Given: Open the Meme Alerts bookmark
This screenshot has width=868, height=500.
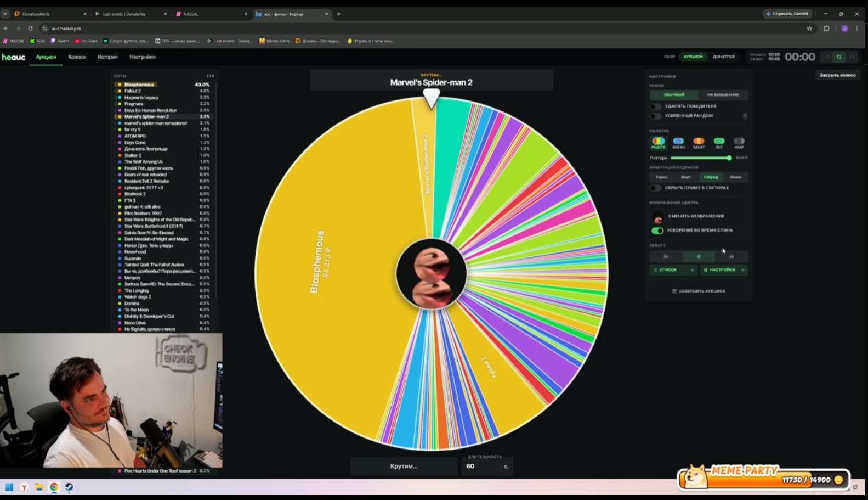Looking at the screenshot, I should [274, 41].
